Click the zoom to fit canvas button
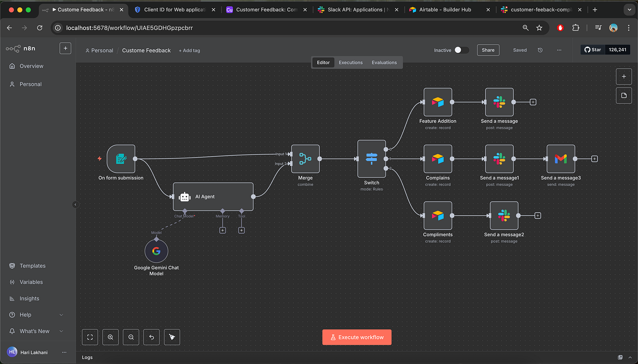The height and width of the screenshot is (364, 638). (x=90, y=337)
